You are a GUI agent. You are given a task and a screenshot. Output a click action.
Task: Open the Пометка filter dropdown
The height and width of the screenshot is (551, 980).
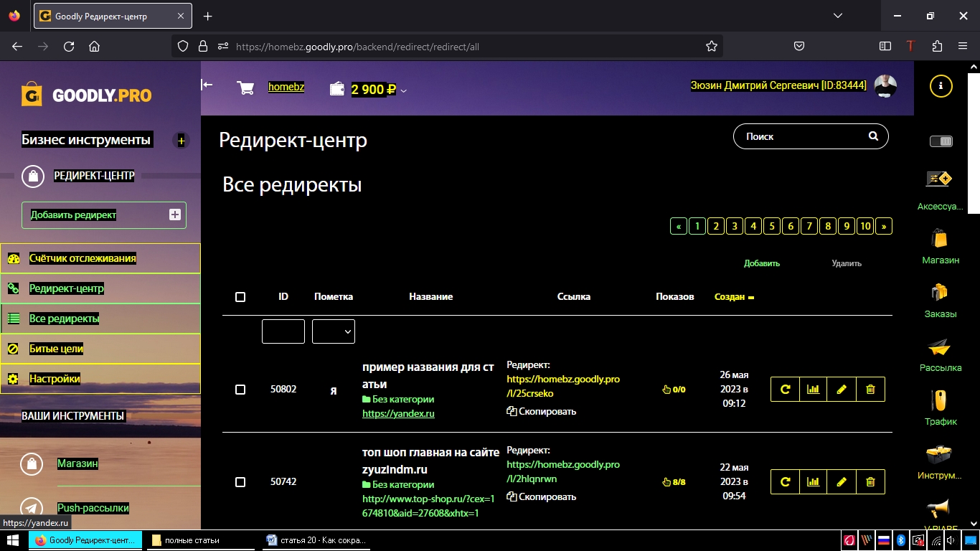tap(334, 331)
